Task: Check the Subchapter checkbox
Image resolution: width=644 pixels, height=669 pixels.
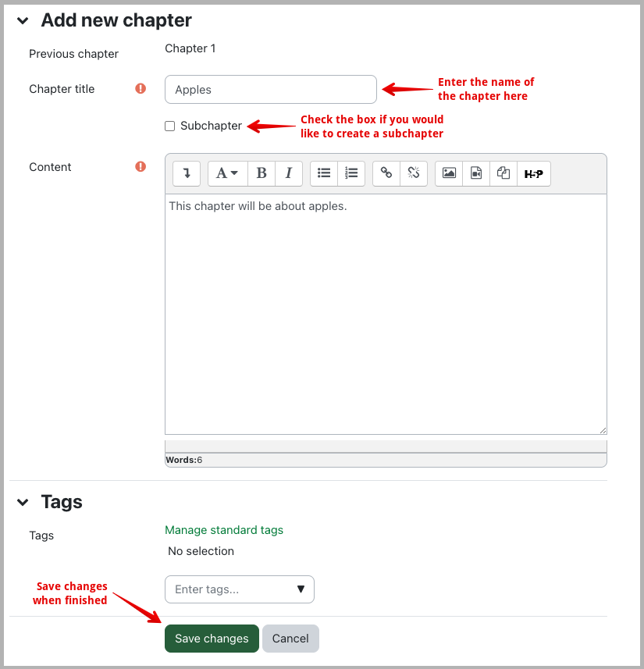Action: 170,126
